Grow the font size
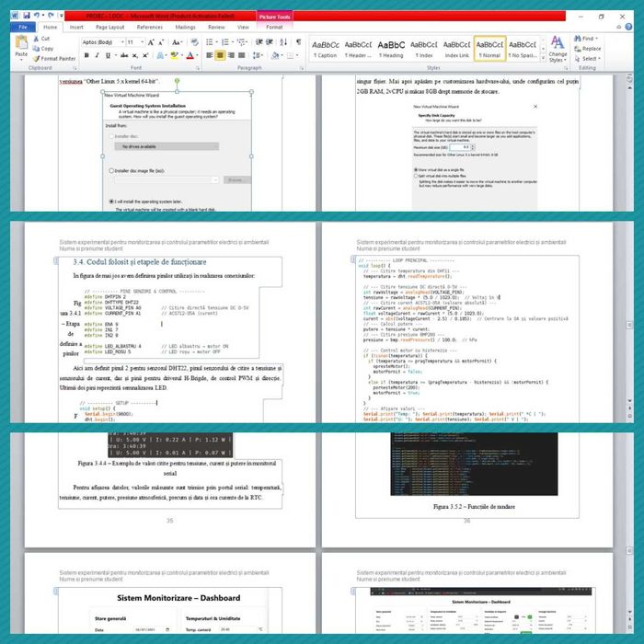This screenshot has height=644, width=644. pyautogui.click(x=151, y=42)
